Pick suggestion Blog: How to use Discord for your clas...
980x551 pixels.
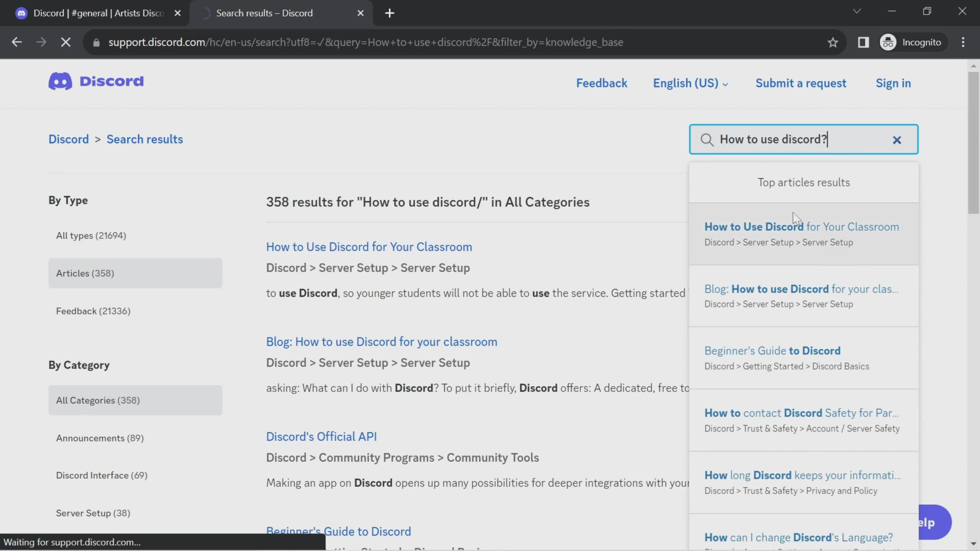click(x=803, y=296)
